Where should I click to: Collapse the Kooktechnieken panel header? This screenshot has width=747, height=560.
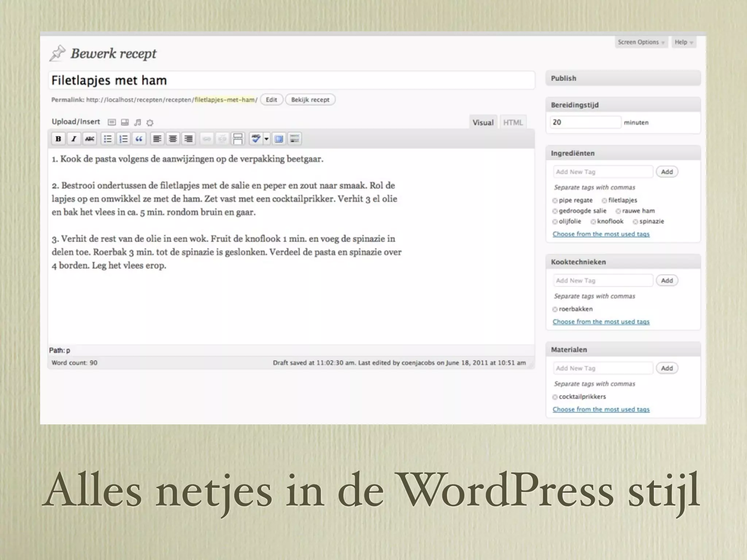pyautogui.click(x=623, y=262)
